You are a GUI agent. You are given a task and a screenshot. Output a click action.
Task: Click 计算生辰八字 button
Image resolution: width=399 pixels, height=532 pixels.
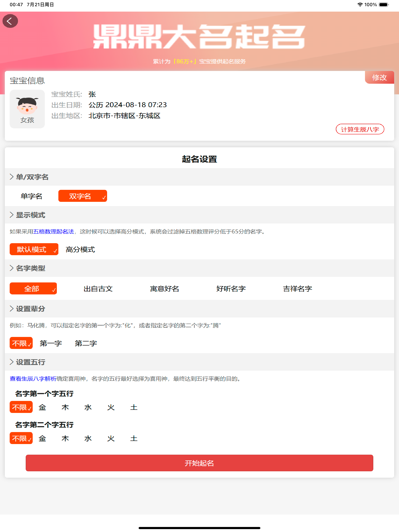360,129
